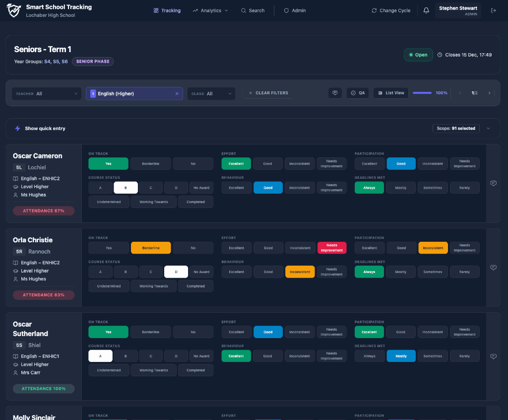This screenshot has width=508, height=420.
Task: Set Oscar Sutherland Participation to Inconsistent
Action: pyautogui.click(x=433, y=332)
